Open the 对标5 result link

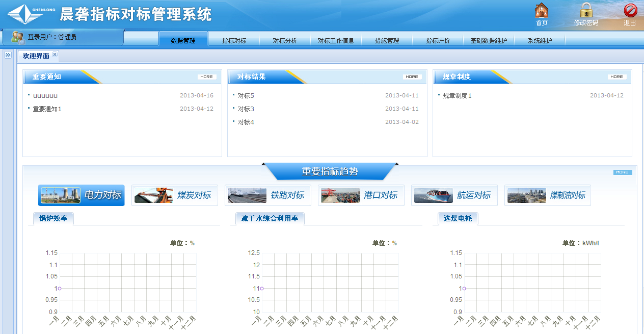point(246,95)
